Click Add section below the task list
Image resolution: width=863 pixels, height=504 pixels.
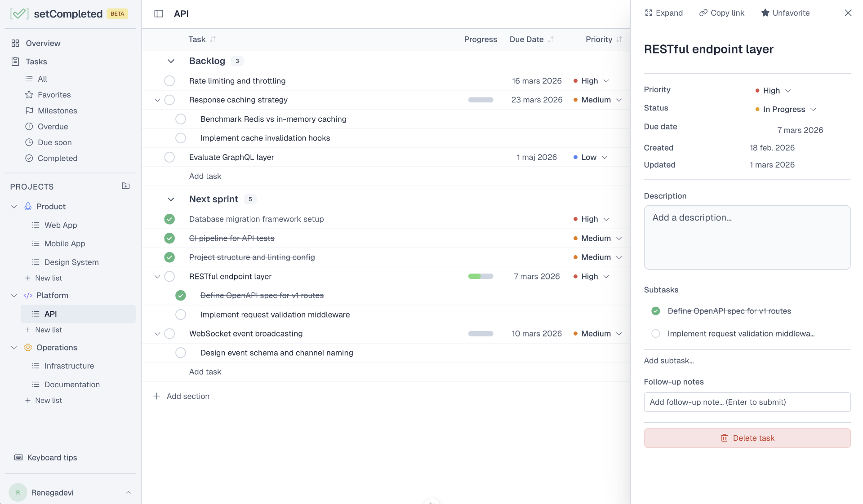coord(181,396)
